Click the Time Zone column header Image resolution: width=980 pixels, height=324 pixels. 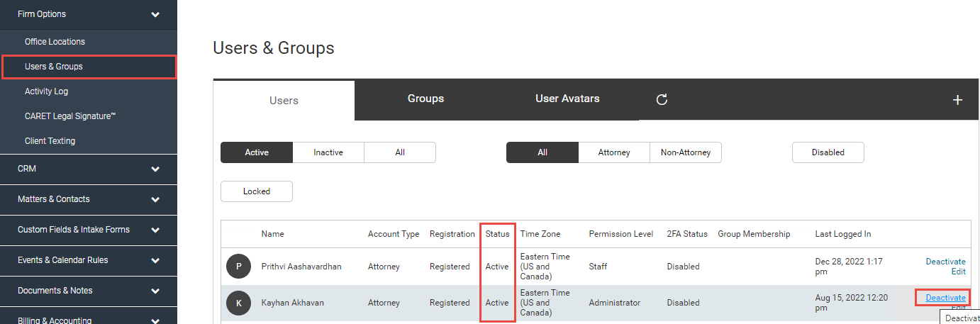(540, 234)
